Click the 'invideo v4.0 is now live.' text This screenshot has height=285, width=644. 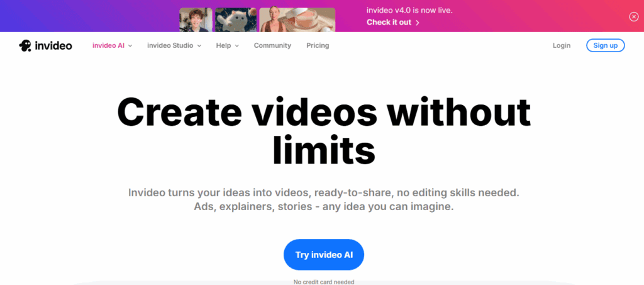409,11
